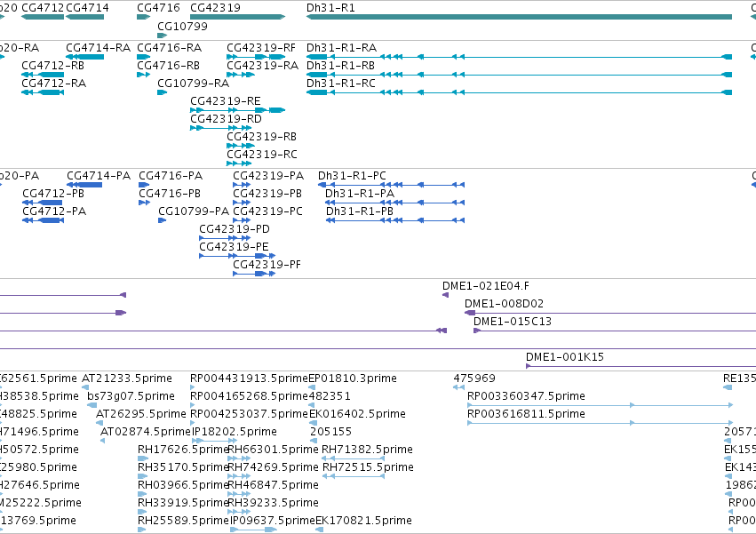Select transcript CG42319-RD

(x=221, y=128)
